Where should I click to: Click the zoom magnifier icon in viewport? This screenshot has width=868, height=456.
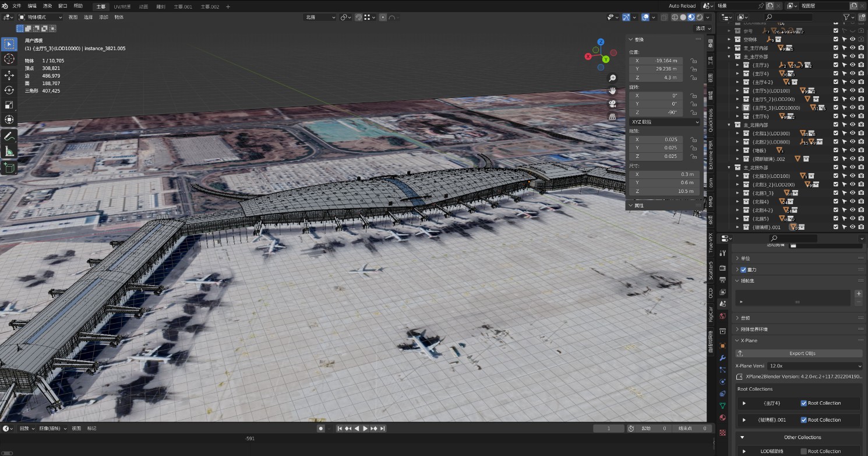(612, 78)
